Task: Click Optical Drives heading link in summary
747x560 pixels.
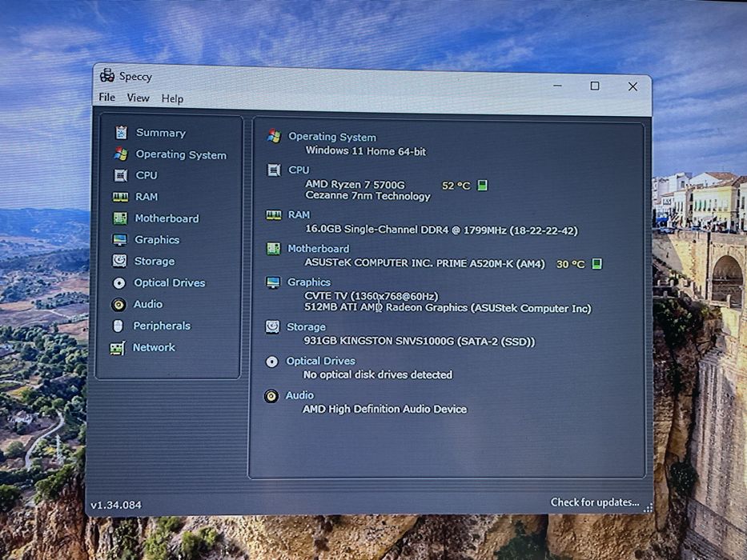Action: tap(320, 361)
